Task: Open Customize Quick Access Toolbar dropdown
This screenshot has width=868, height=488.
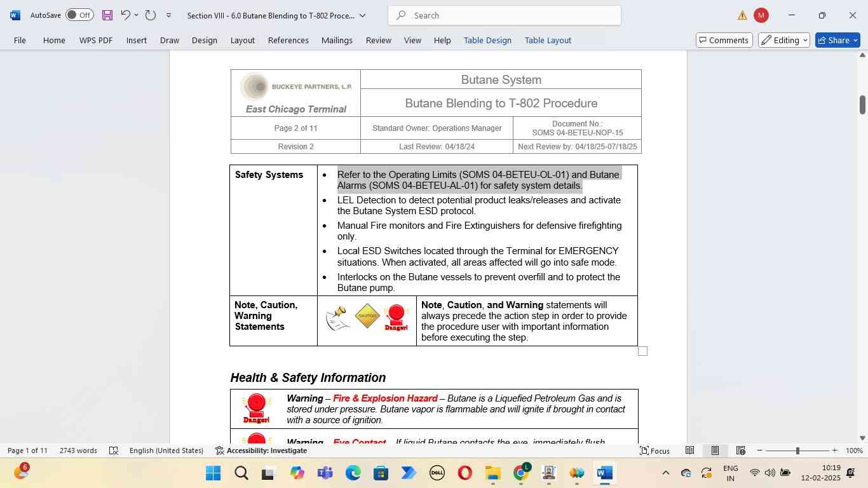Action: coord(168,15)
